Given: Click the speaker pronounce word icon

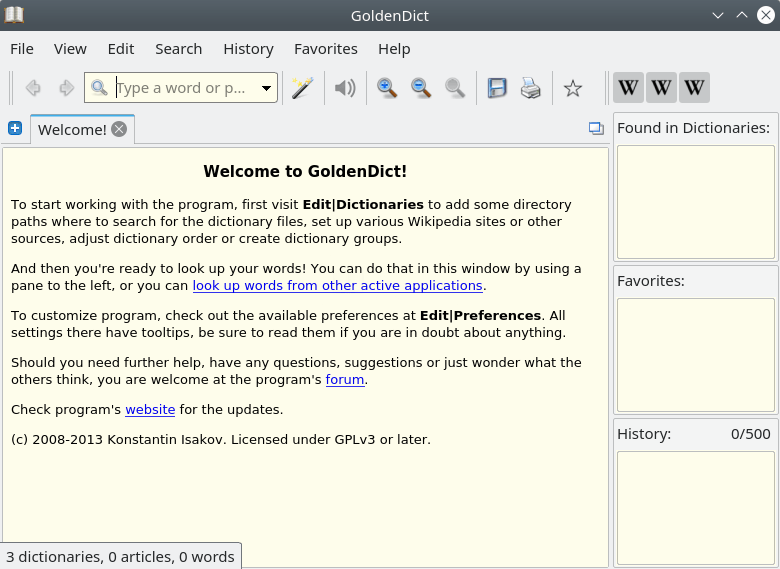Looking at the screenshot, I should [345, 88].
